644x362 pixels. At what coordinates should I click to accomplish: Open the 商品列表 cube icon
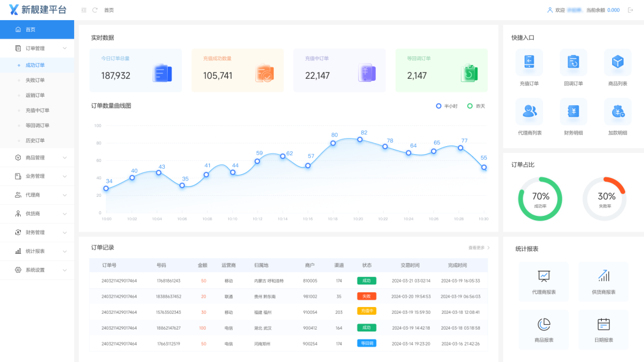[617, 62]
